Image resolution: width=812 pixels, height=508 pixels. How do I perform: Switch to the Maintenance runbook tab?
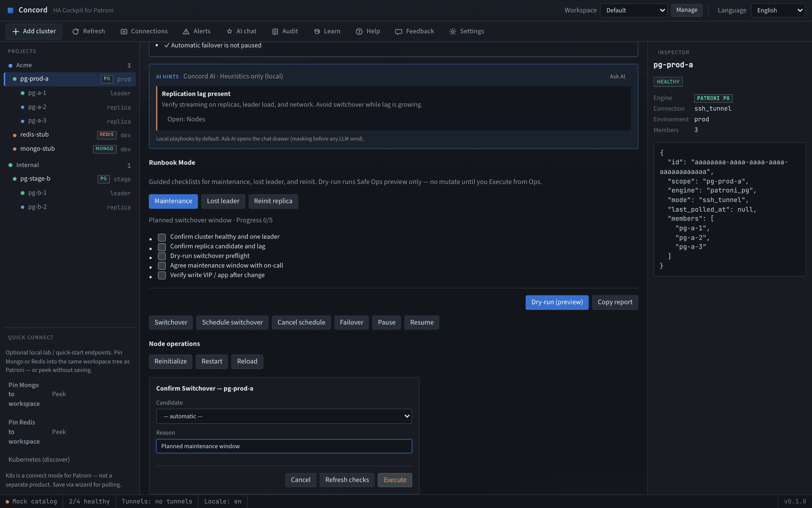173,201
